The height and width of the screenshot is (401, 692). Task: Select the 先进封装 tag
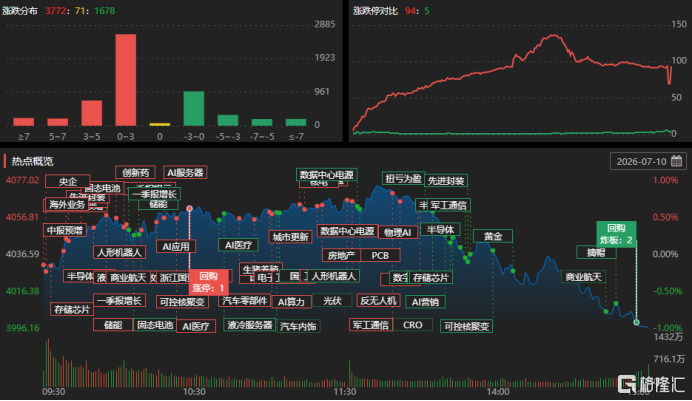446,180
